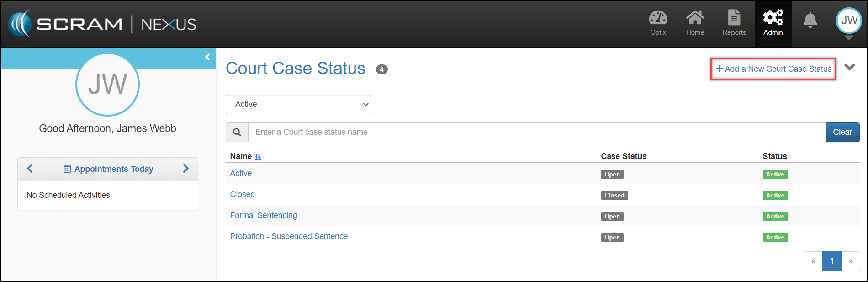Open the Formal Sentencing status
Viewport: 868px width, 282px height.
(x=264, y=215)
